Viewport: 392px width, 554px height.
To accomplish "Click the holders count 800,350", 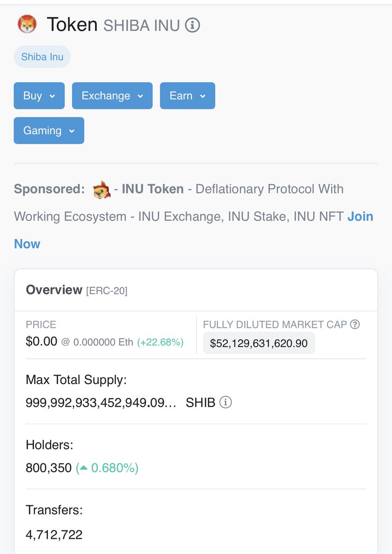I will [x=49, y=468].
